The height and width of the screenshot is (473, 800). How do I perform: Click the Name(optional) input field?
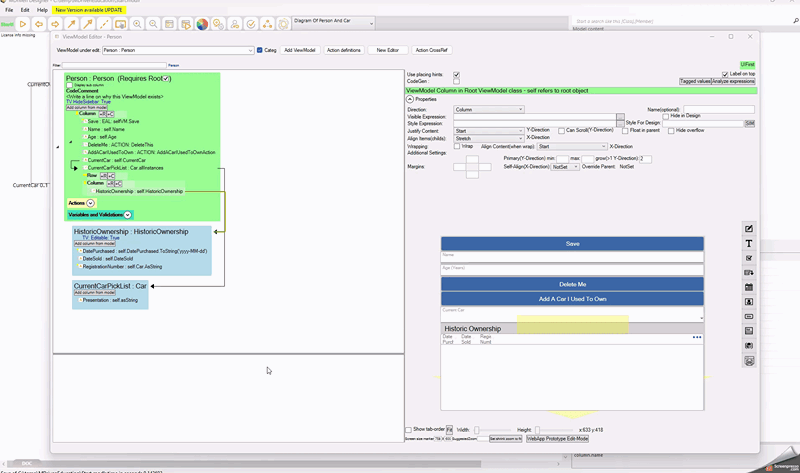[x=718, y=109]
